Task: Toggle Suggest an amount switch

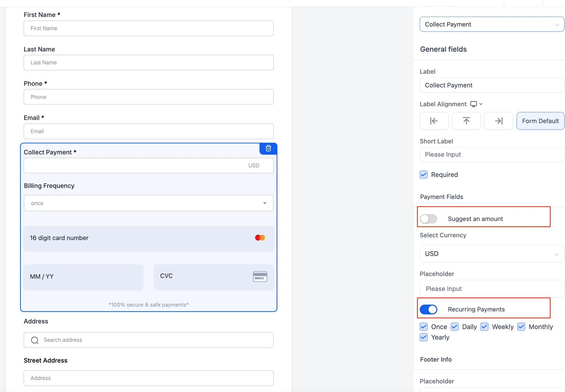Action: pos(428,219)
